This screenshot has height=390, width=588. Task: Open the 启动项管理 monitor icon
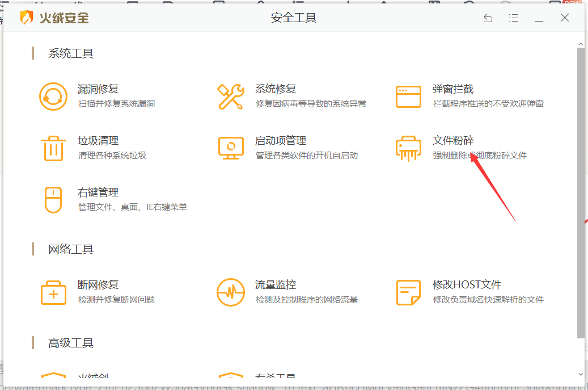click(231, 148)
